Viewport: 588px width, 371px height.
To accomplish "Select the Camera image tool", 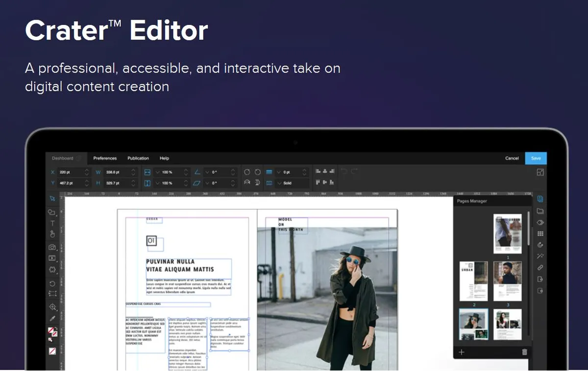I will pyautogui.click(x=52, y=247).
